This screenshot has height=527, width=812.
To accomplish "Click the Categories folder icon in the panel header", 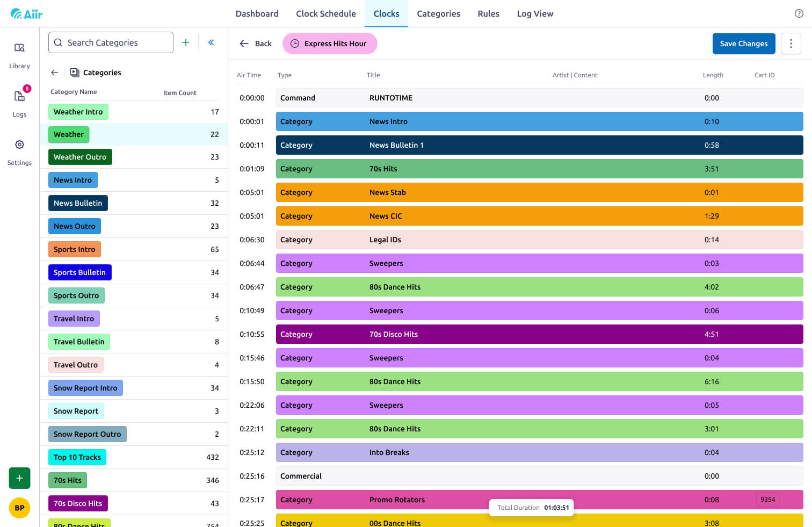I will pos(75,73).
